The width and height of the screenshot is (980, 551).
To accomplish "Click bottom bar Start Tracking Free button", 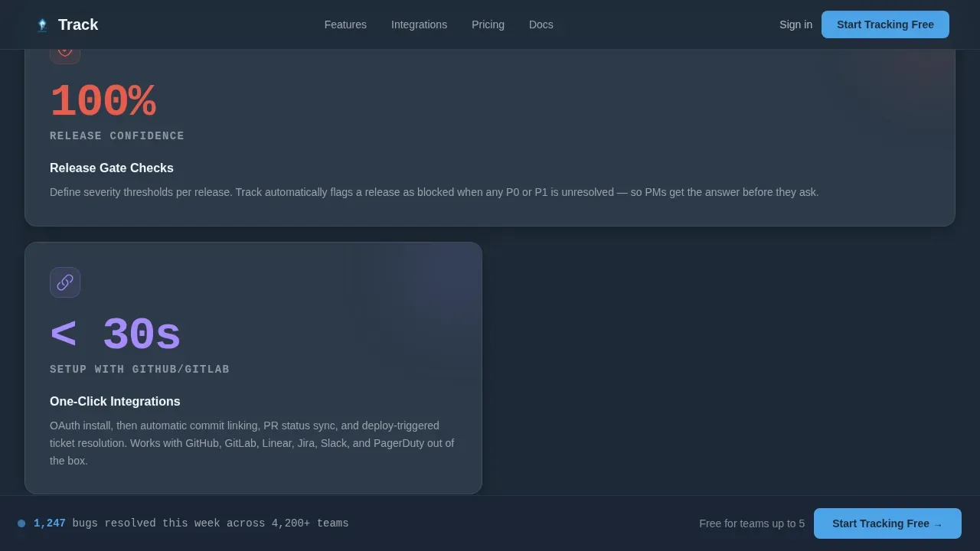I will coord(887,523).
